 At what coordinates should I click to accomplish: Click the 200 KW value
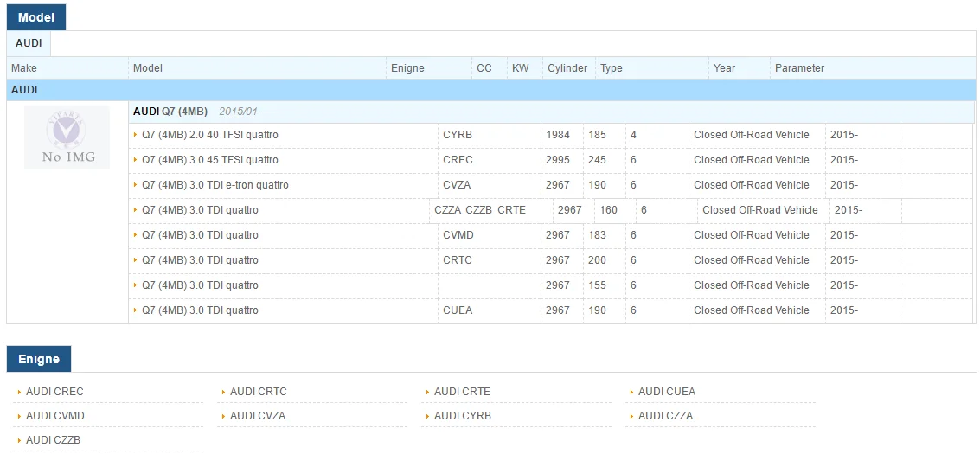click(597, 259)
